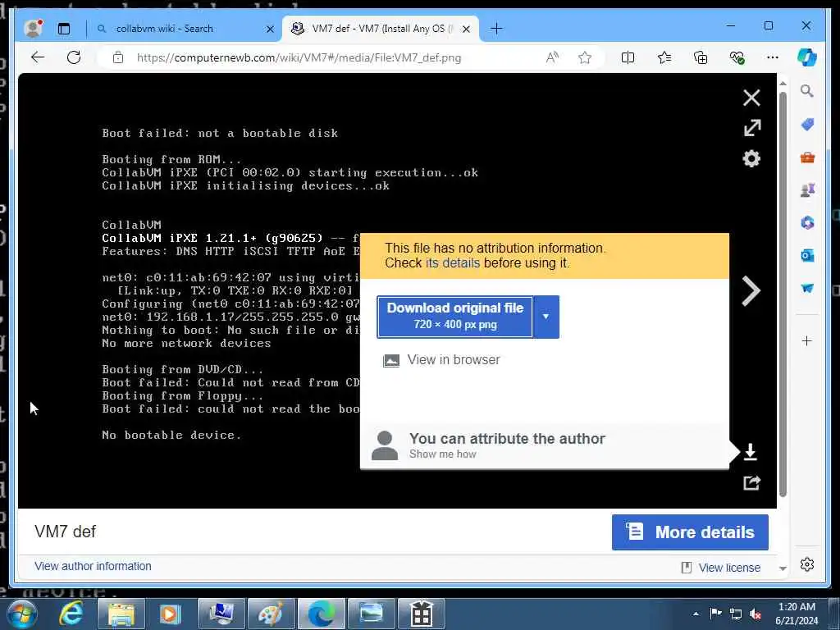Click Download original file button
Viewport: 840px width, 630px height.
point(454,317)
